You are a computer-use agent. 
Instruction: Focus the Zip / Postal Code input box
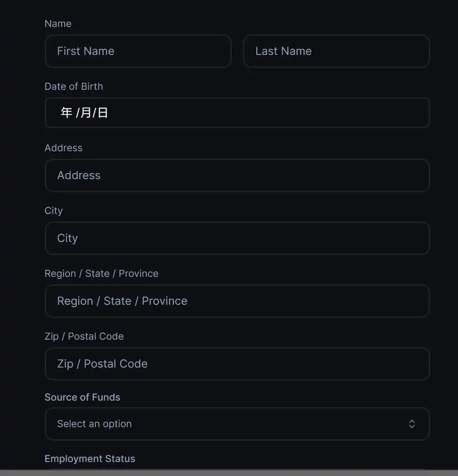click(x=236, y=364)
